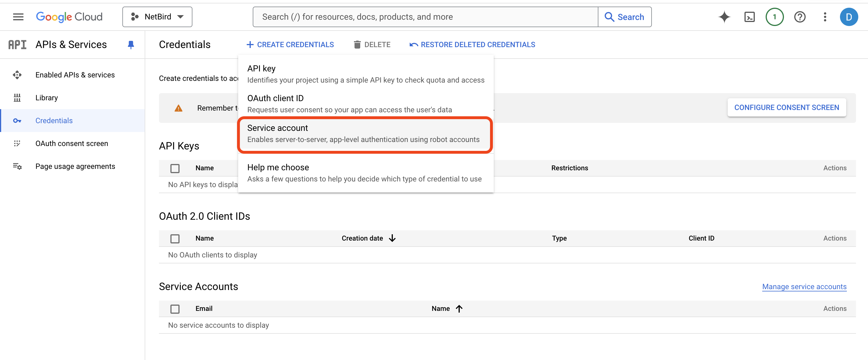Viewport: 868px width, 360px height.
Task: Check the OAuth 2.0 Client IDs header checkbox
Action: point(175,238)
